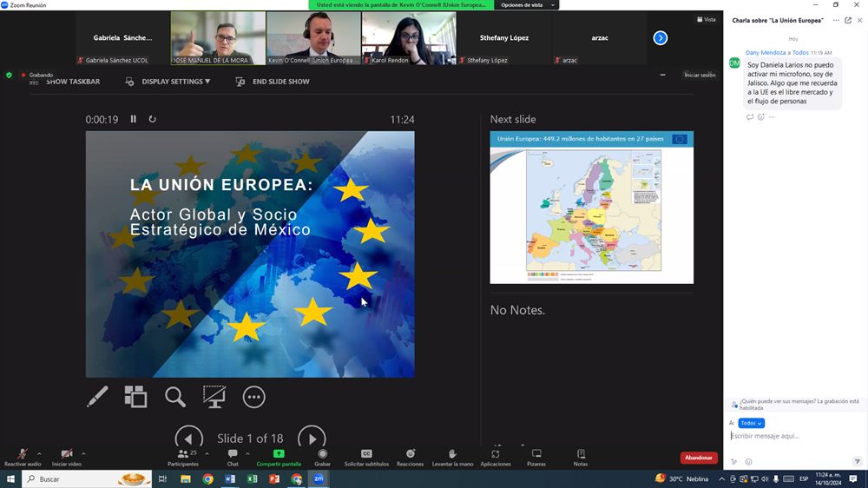Click Solicitar subtítulos captions icon
Viewport: 868px width, 488px height.
(x=366, y=454)
